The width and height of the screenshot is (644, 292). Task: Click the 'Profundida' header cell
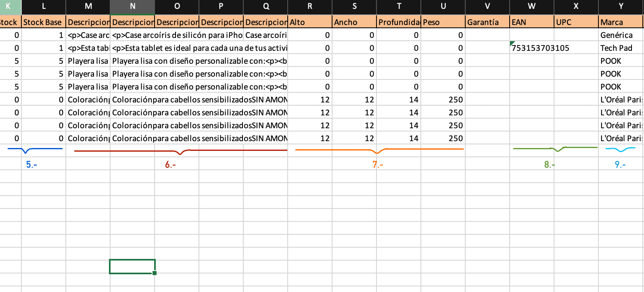click(399, 22)
